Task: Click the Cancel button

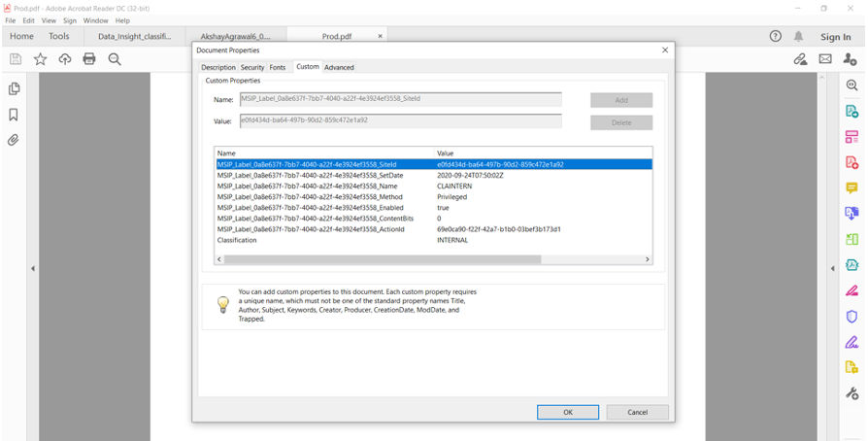Action: (637, 412)
